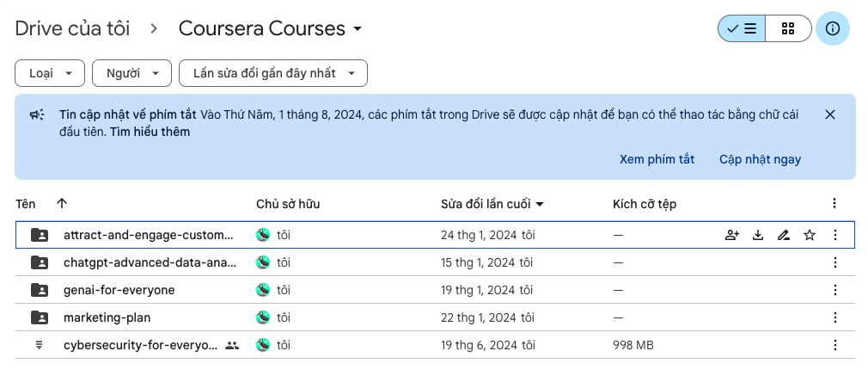Viewport: 868px width, 382px height.
Task: Click owner avatar in genai-for-everyone row
Action: point(263,290)
